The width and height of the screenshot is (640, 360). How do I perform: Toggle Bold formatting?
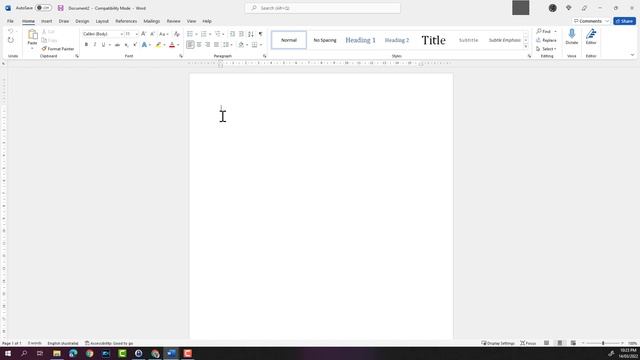tap(86, 44)
